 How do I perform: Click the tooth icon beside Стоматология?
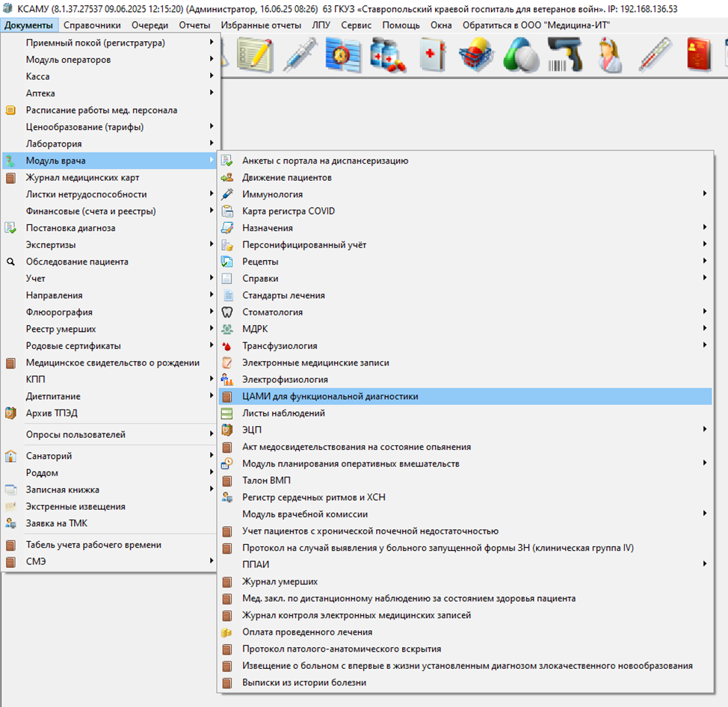point(227,312)
